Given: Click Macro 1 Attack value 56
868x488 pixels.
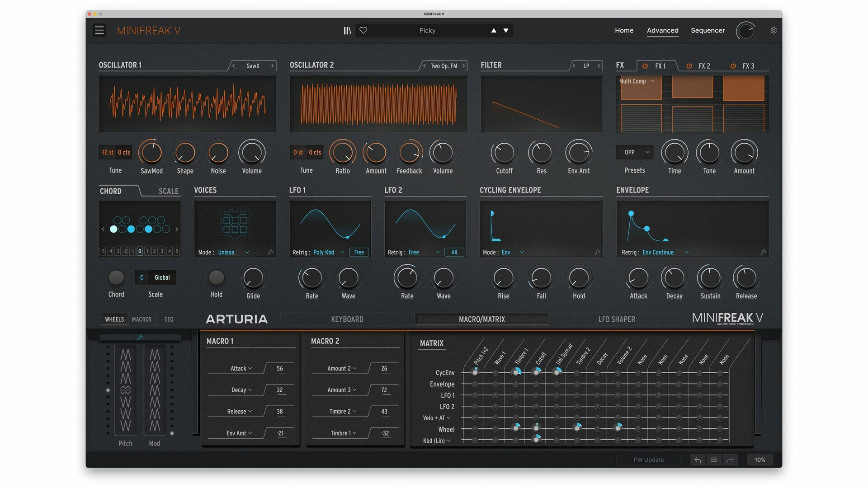Looking at the screenshot, I should [x=280, y=369].
